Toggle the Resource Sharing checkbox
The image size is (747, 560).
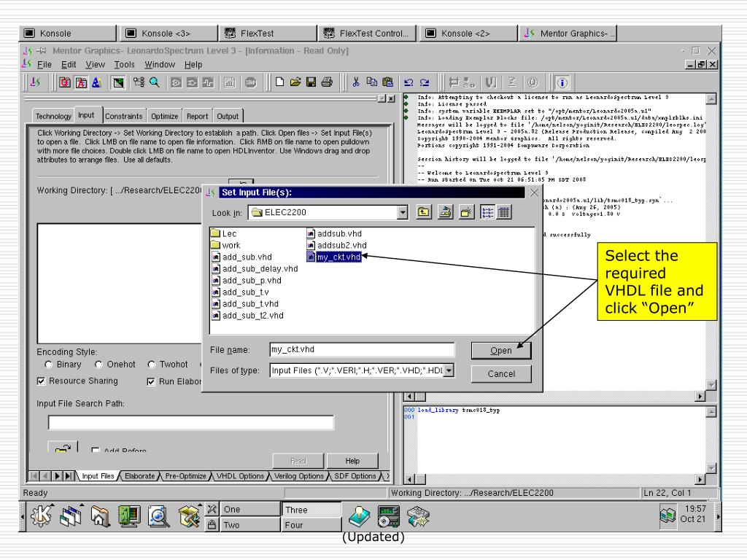[41, 381]
